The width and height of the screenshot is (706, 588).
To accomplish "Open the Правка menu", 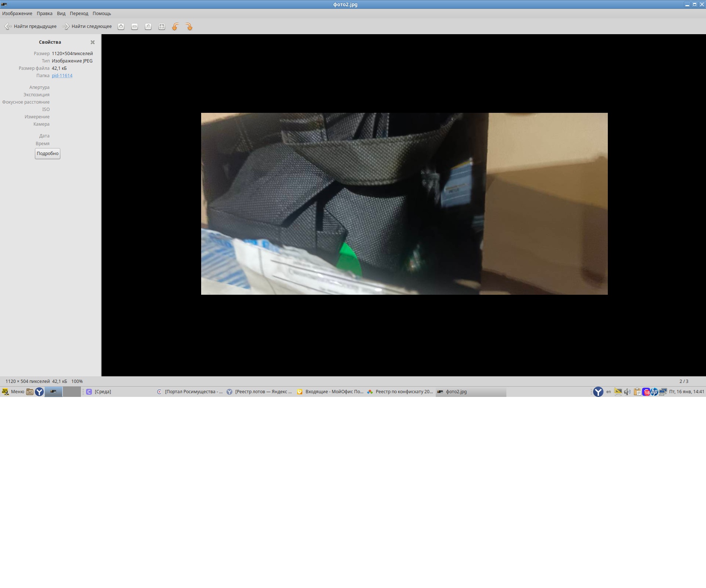I will (44, 14).
